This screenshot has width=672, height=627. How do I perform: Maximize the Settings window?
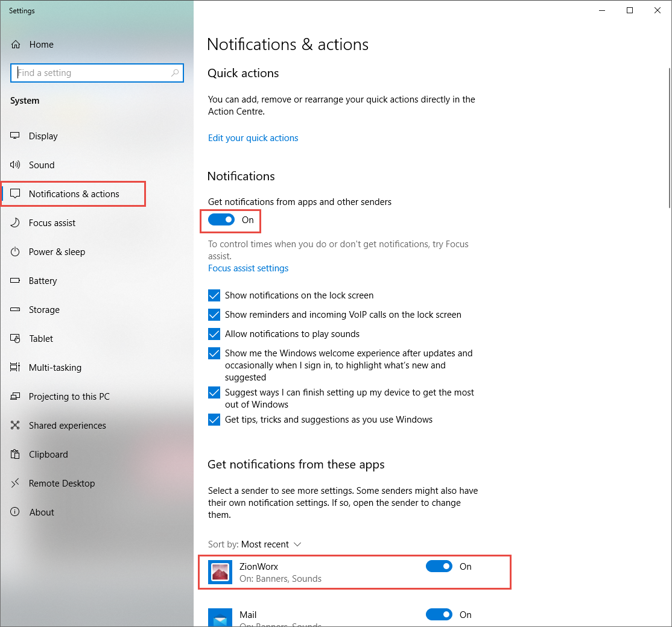pos(630,10)
